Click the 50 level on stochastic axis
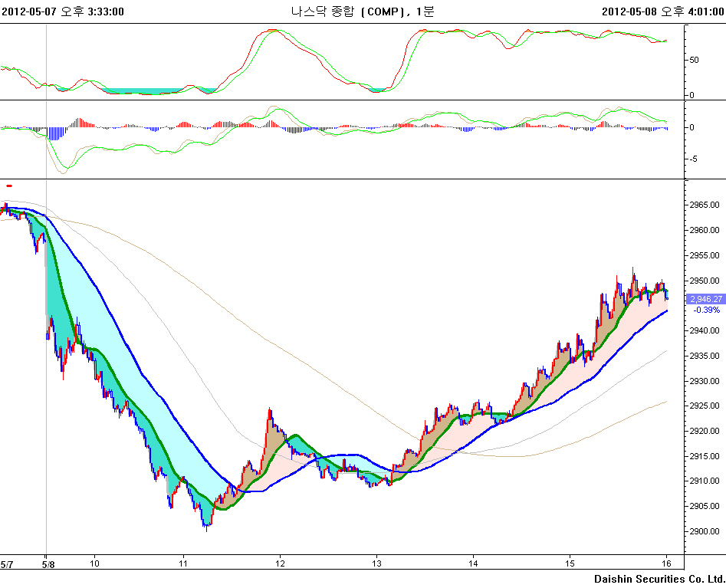The height and width of the screenshot is (588, 726). (x=694, y=59)
